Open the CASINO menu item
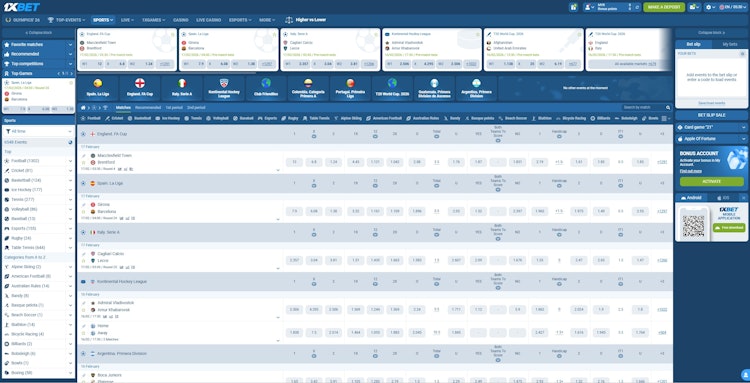The height and width of the screenshot is (383, 750). pos(180,20)
